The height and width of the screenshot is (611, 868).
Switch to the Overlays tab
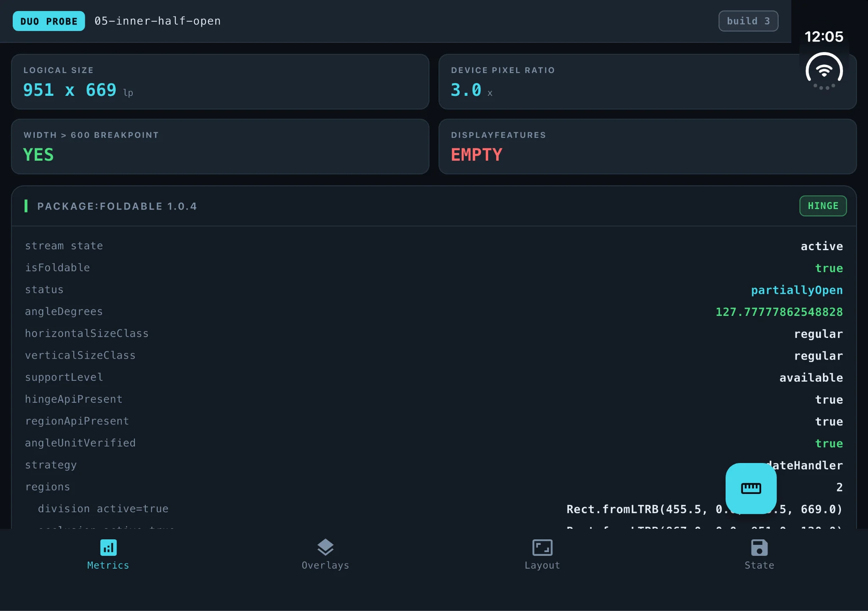click(x=325, y=554)
